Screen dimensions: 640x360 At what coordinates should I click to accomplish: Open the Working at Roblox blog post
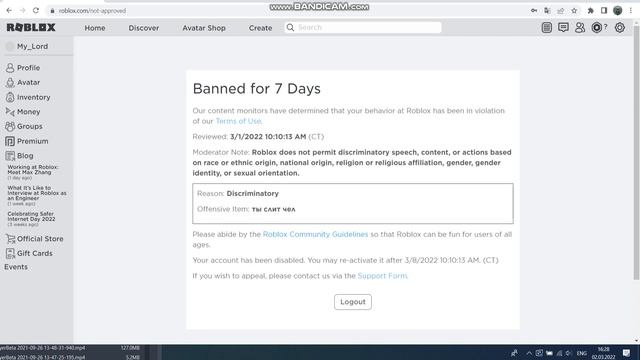point(33,170)
